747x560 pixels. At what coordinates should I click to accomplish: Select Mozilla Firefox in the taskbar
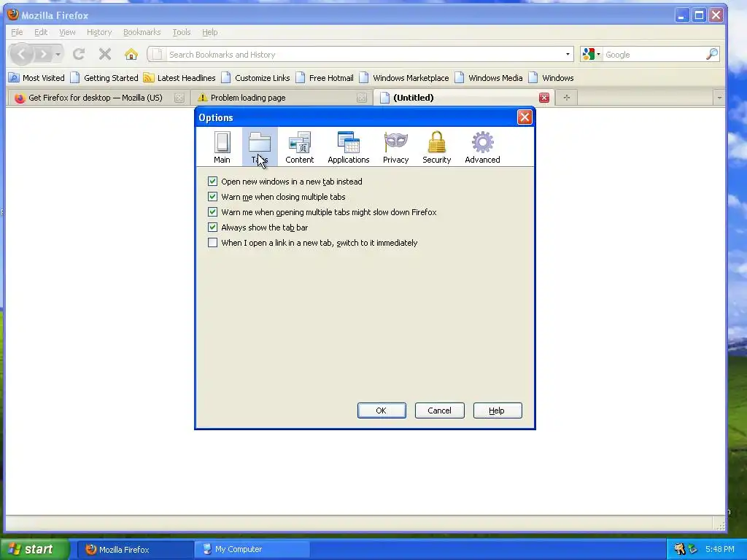pyautogui.click(x=134, y=549)
